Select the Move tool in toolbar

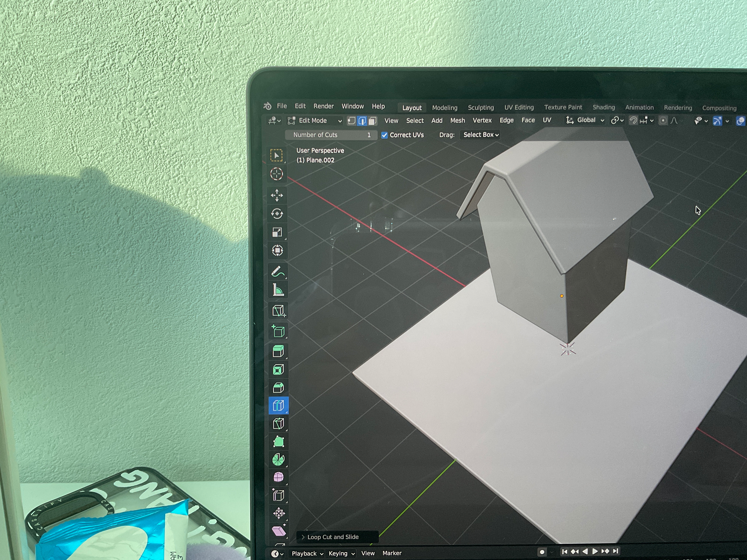277,195
